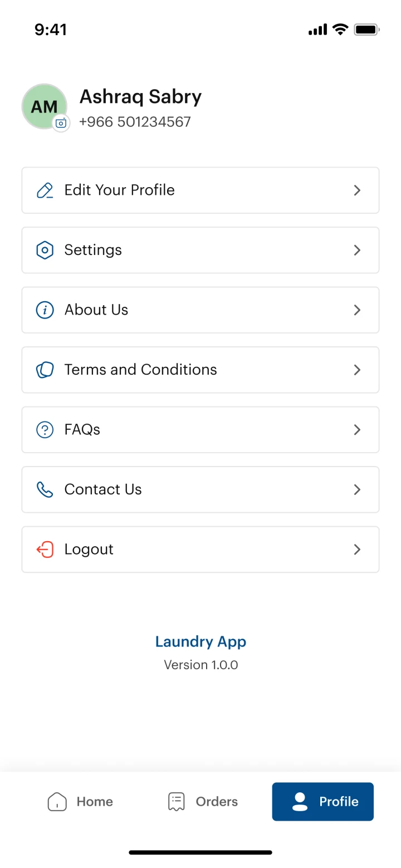This screenshot has height=868, width=401.
Task: Switch to the Home tab
Action: tap(80, 802)
